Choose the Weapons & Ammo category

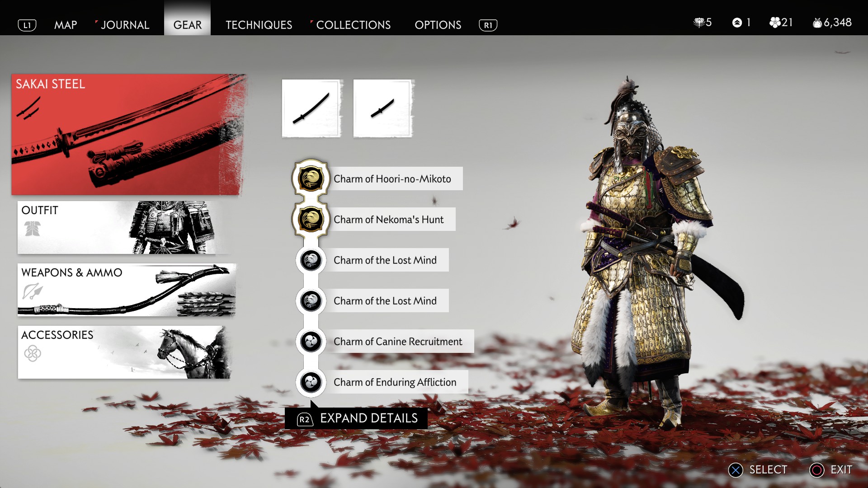127,290
